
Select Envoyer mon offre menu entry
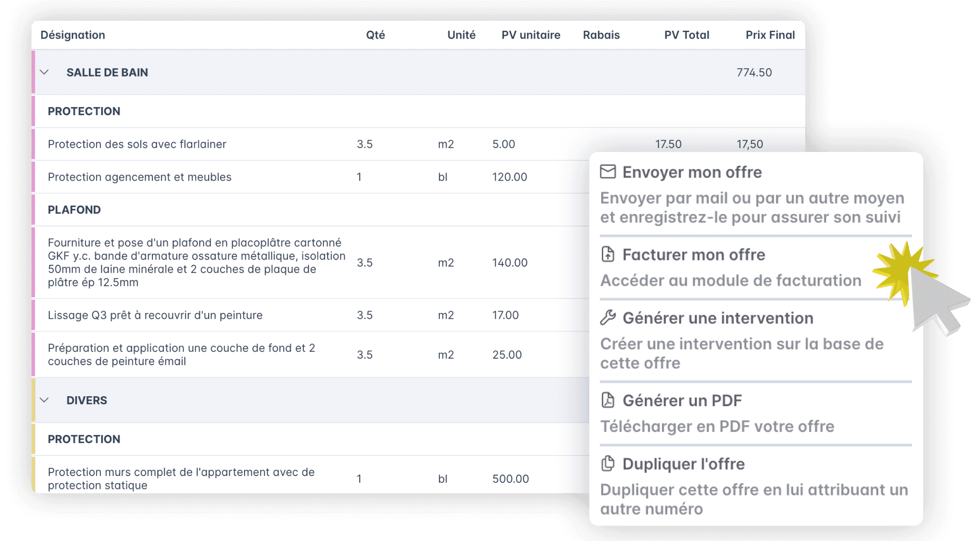coord(692,172)
